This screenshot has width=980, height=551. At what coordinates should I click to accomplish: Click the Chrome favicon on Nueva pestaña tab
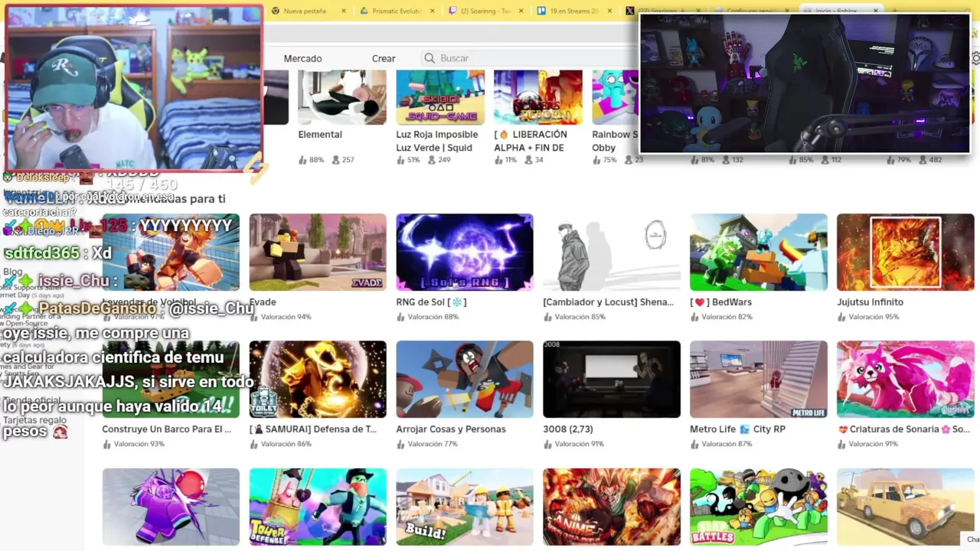click(x=276, y=11)
